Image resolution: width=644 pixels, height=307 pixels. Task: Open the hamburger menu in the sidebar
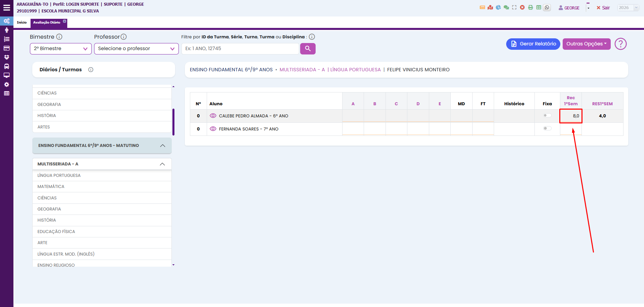pos(6,8)
